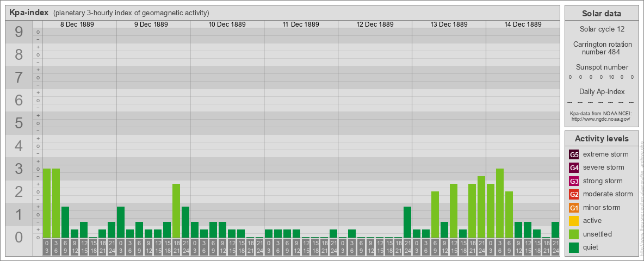
Task: Click the 8 Dec 3-6h unsettled bar
Action: tap(56, 203)
